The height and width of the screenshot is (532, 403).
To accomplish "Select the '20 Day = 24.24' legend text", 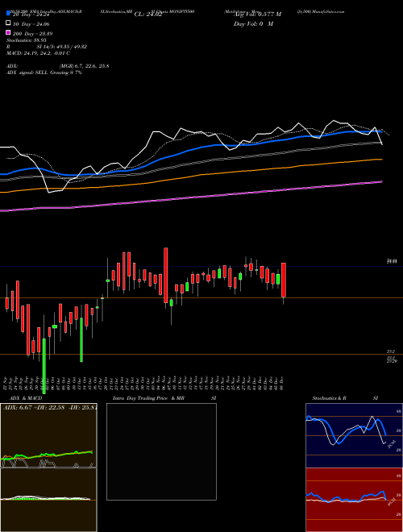I will (31, 15).
